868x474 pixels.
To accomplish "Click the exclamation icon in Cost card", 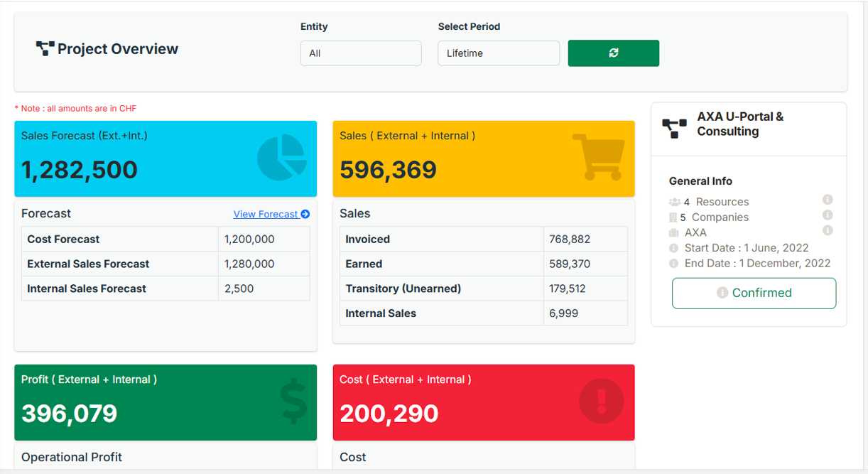I will [x=601, y=402].
